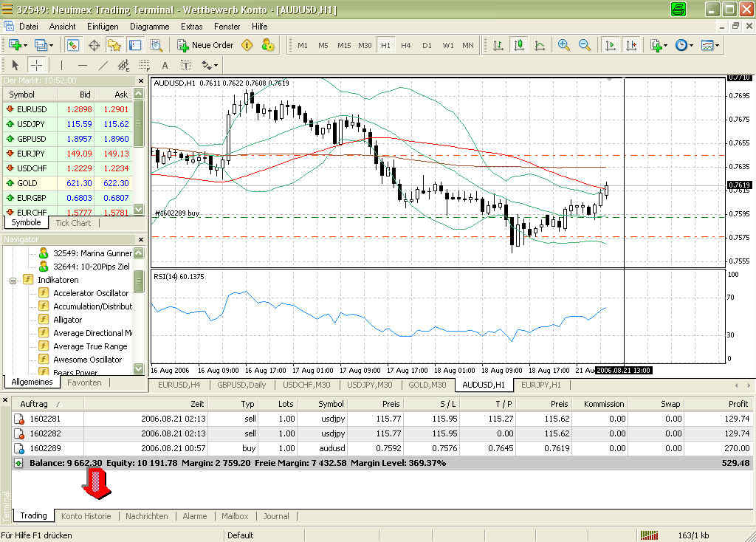Zoom out of the chart
The width and height of the screenshot is (756, 542).
click(x=585, y=45)
